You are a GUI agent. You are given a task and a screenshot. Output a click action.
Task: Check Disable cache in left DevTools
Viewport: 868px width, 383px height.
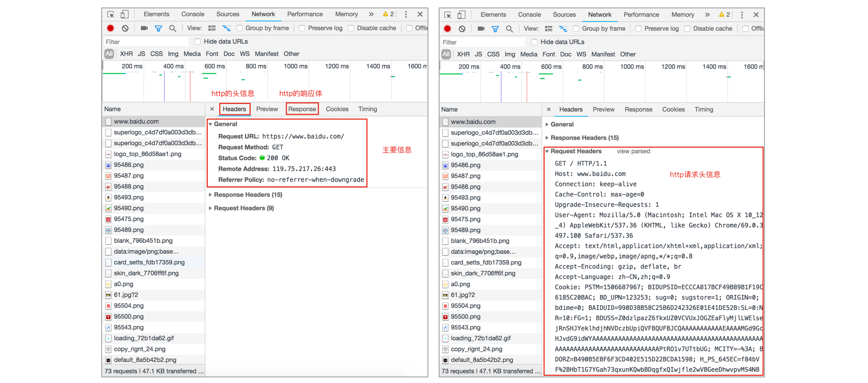point(351,28)
